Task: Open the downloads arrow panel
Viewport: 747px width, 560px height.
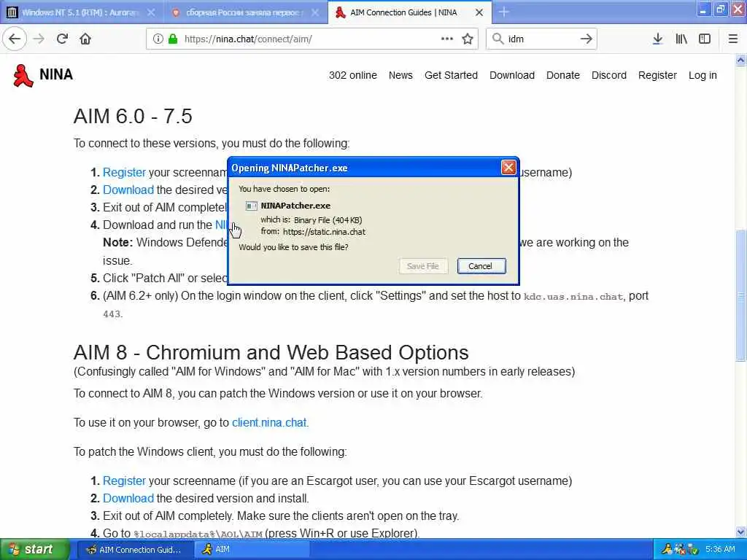Action: pos(657,39)
